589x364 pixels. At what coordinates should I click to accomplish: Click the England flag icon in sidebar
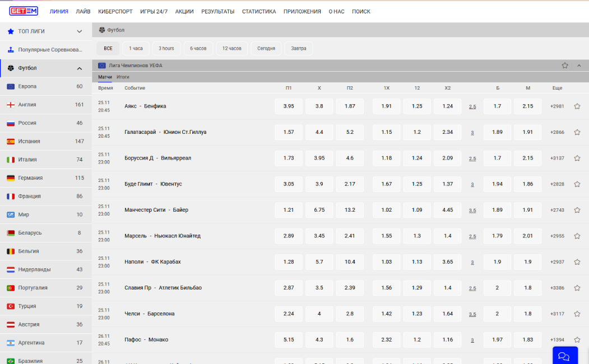point(11,105)
